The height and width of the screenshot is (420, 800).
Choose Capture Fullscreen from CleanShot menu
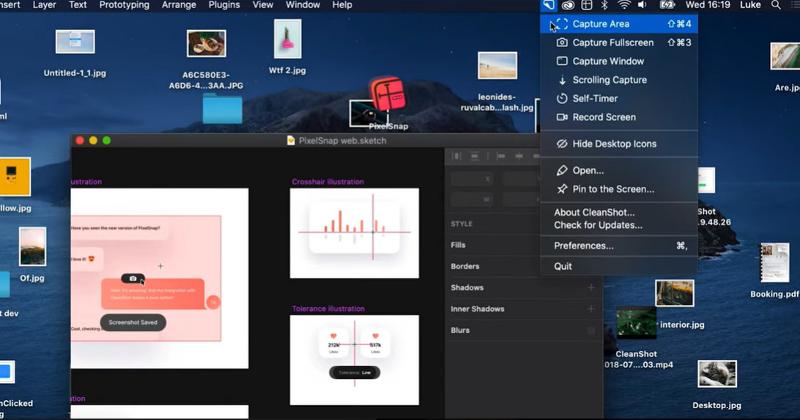point(619,42)
